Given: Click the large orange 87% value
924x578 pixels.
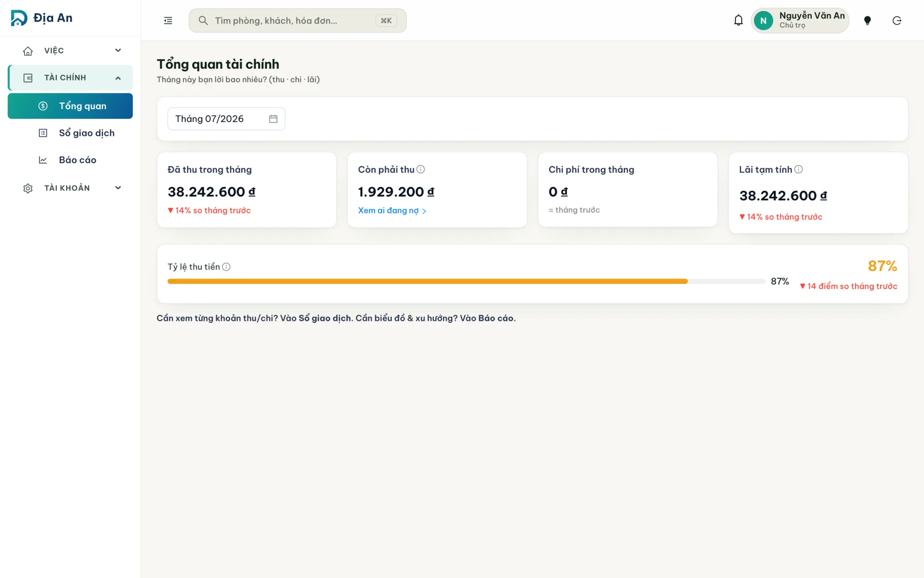Looking at the screenshot, I should click(882, 266).
